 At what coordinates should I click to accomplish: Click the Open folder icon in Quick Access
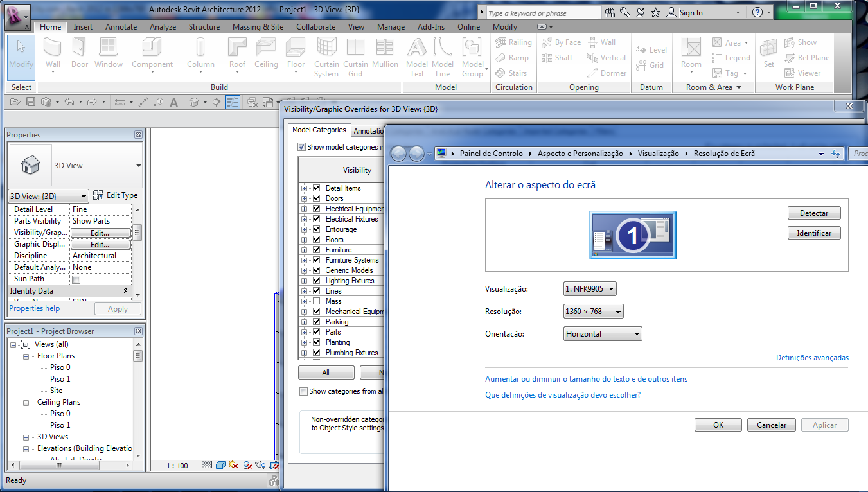(15, 101)
